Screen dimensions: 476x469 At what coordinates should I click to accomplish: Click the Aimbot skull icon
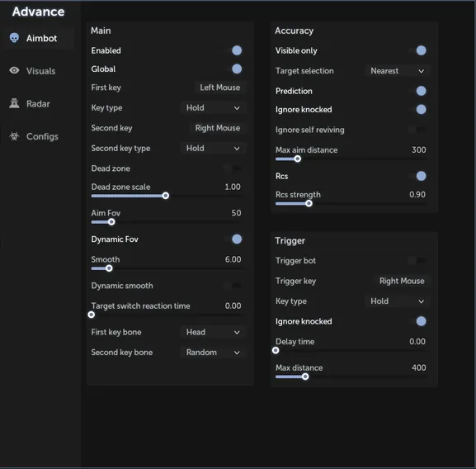[14, 38]
